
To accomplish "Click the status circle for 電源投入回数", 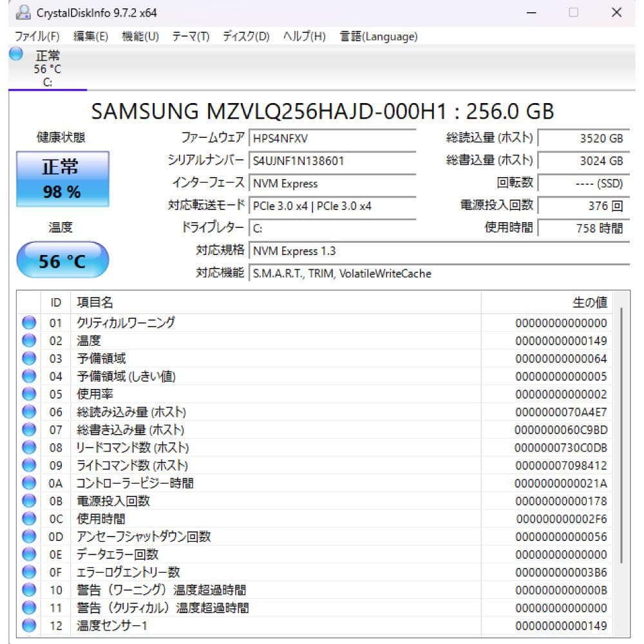I will (x=28, y=501).
